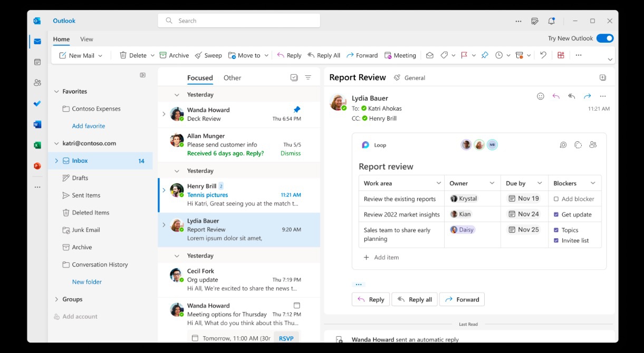Expand the ribbon with the chevron
Image resolution: width=644 pixels, height=353 pixels.
coord(610,60)
